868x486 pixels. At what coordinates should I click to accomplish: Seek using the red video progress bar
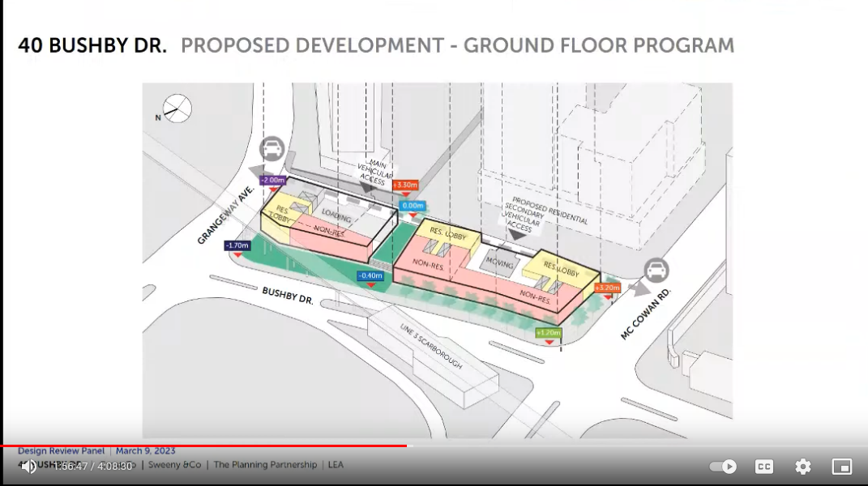tap(203, 446)
